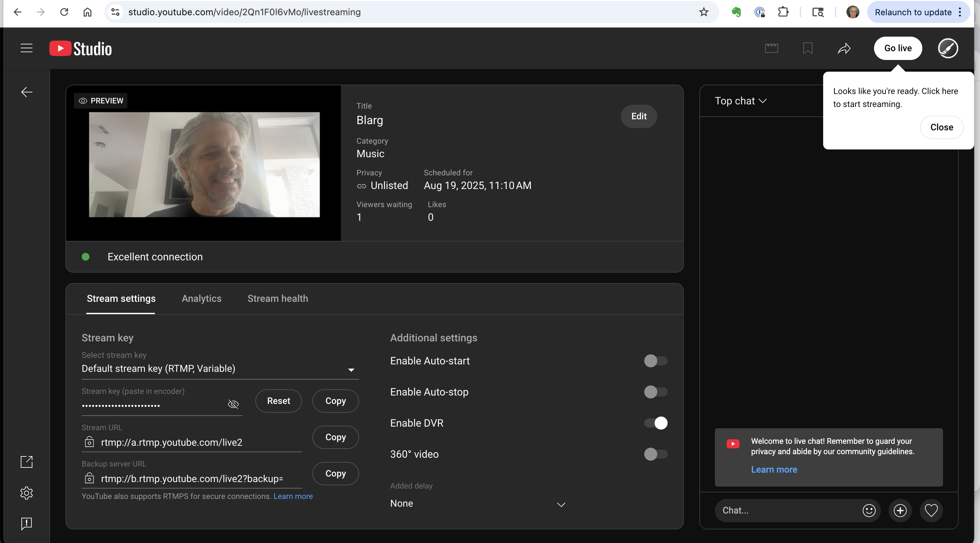Expand the Added delay dropdown
This screenshot has height=543, width=980.
(477, 504)
